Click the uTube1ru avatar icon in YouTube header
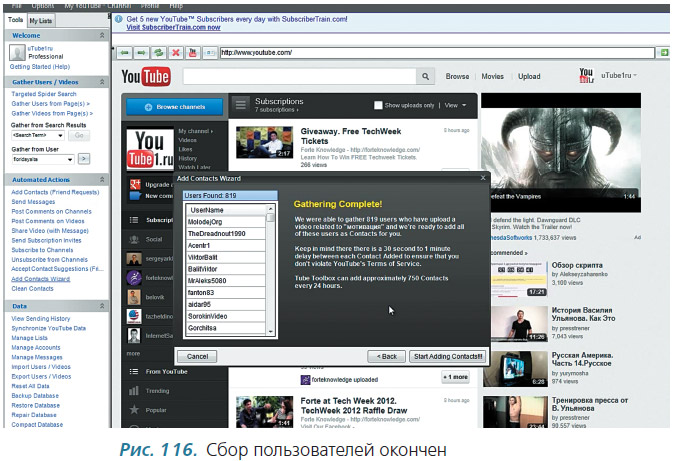 pyautogui.click(x=586, y=75)
